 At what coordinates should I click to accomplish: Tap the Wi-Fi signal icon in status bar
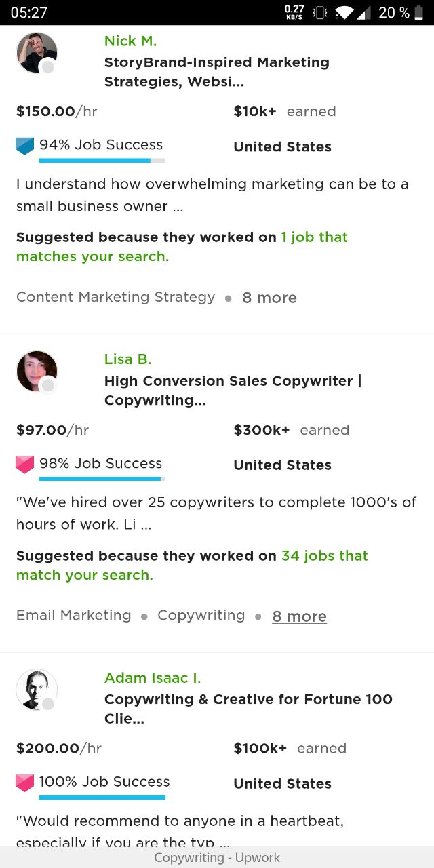346,12
